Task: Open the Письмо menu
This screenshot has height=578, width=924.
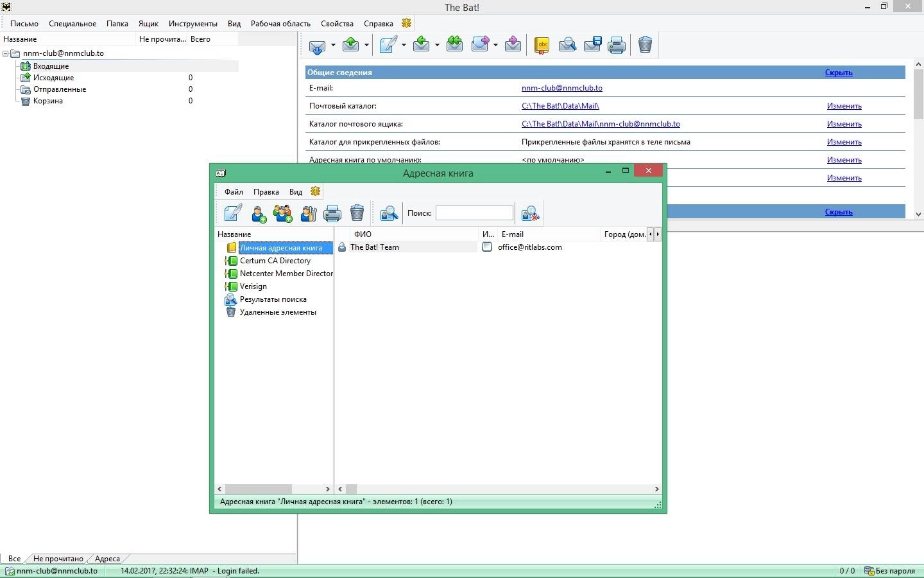Action: [24, 24]
